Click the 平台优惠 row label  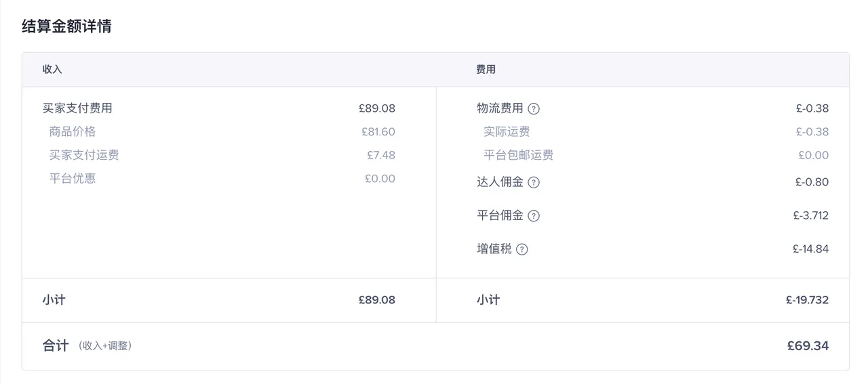[73, 179]
